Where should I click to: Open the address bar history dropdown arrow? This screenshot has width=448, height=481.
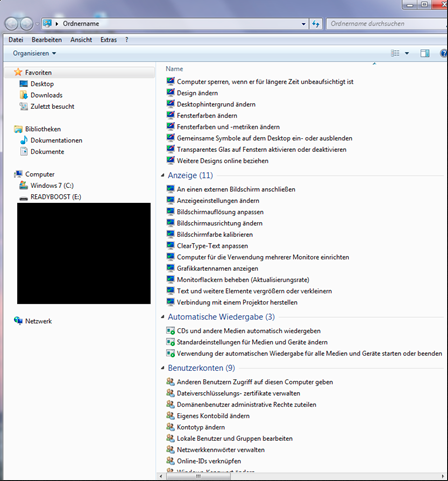303,24
